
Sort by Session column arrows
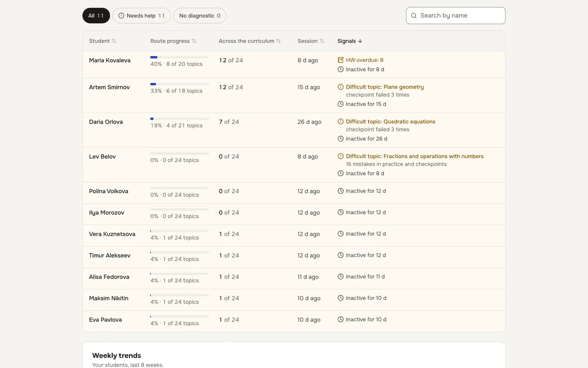coord(322,41)
